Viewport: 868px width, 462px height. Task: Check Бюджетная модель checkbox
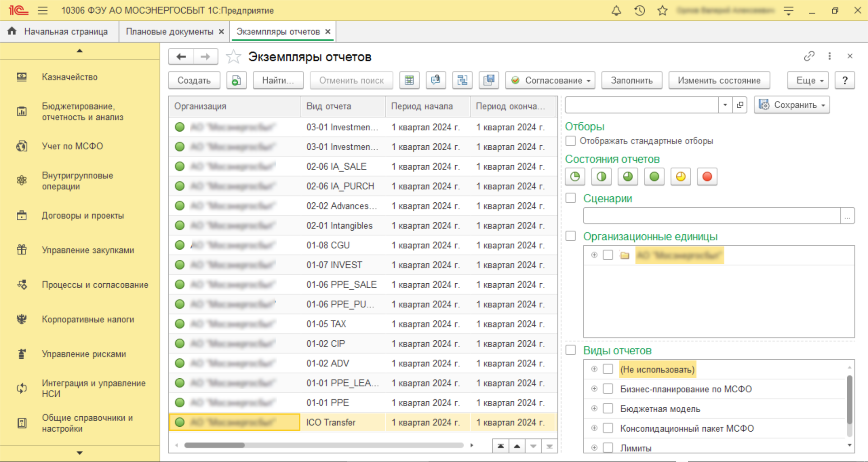(x=608, y=409)
